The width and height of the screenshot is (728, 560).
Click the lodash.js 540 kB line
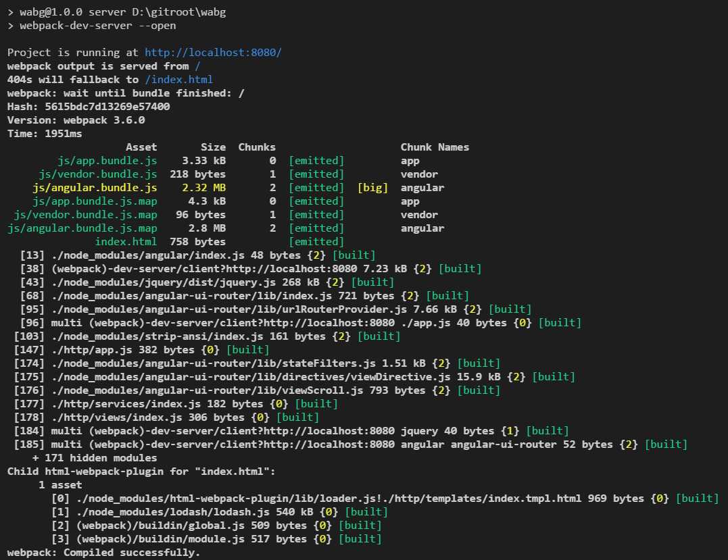(x=220, y=512)
